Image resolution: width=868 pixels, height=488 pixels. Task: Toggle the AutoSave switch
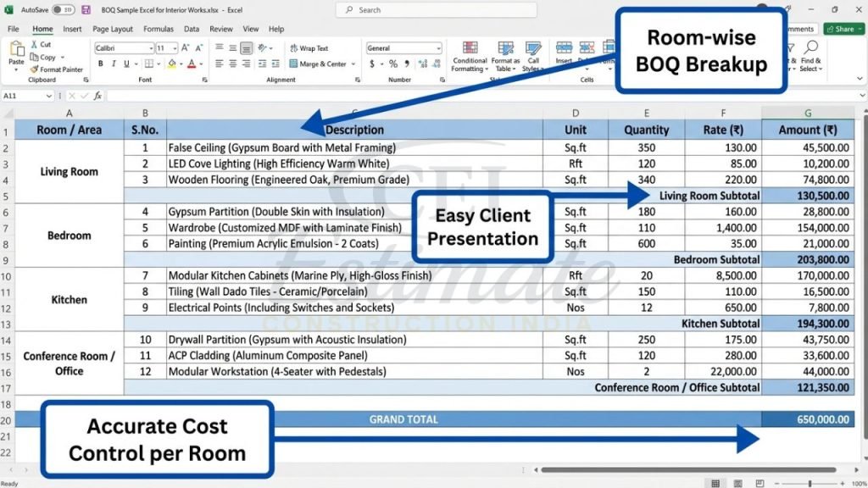pos(63,10)
